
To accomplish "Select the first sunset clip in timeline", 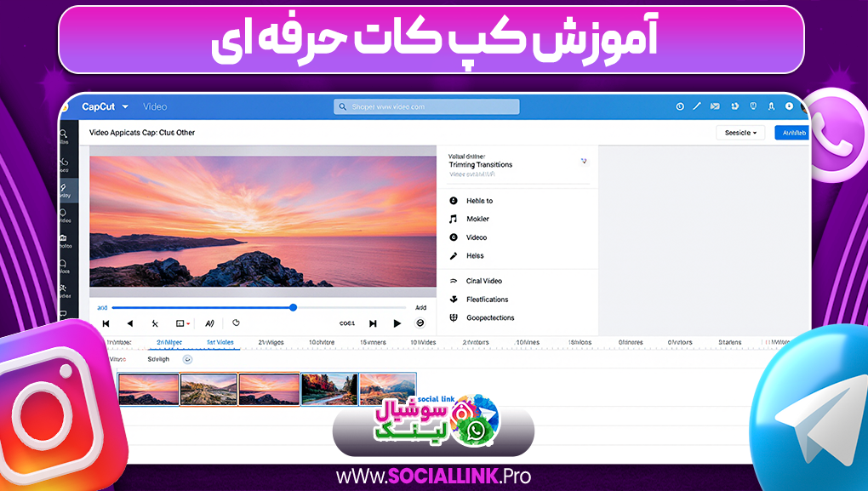I will (148, 389).
